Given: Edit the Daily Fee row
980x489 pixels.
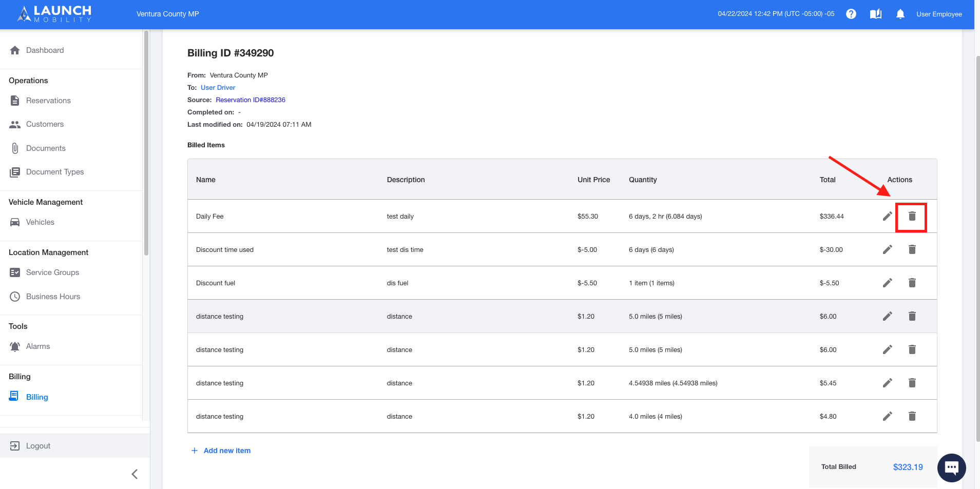Looking at the screenshot, I should click(x=887, y=217).
